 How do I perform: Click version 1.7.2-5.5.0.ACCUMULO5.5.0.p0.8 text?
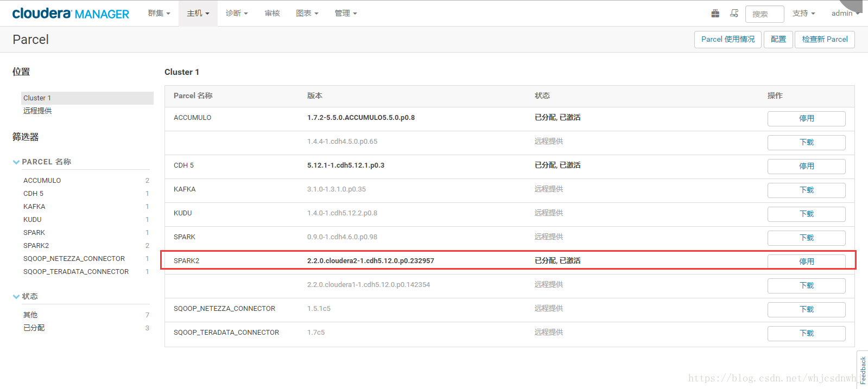pos(361,118)
